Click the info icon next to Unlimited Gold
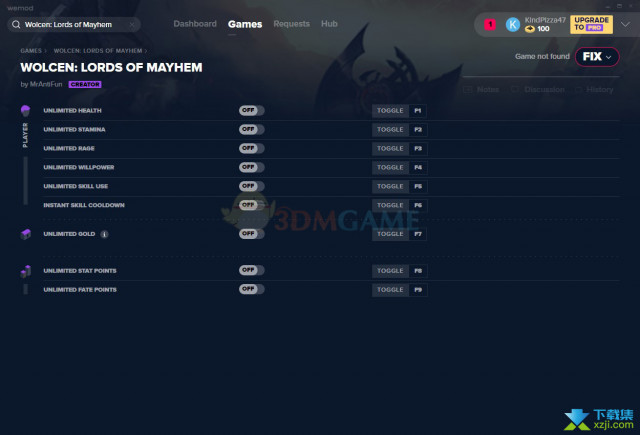The height and width of the screenshot is (435, 640). pyautogui.click(x=104, y=234)
